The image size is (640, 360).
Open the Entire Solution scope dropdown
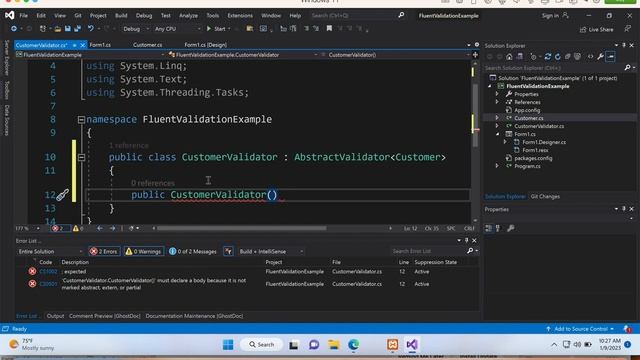pos(50,251)
